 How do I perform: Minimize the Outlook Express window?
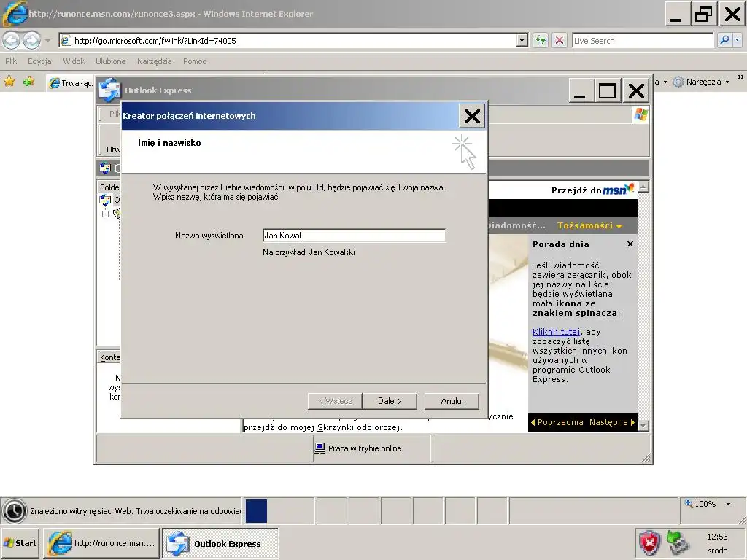coord(580,90)
